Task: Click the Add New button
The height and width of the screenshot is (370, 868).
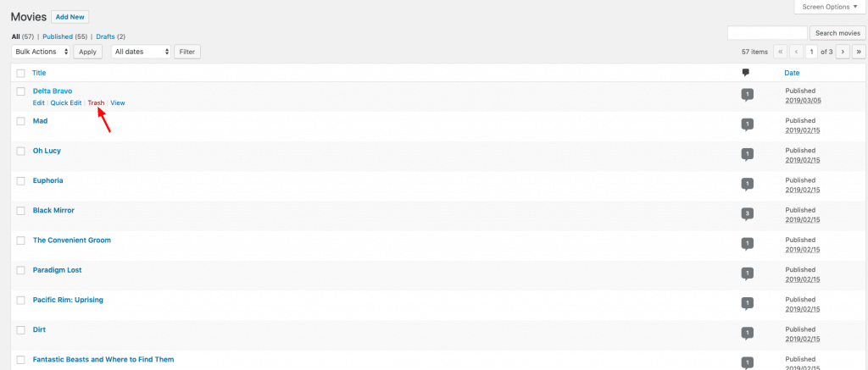Action: point(70,17)
